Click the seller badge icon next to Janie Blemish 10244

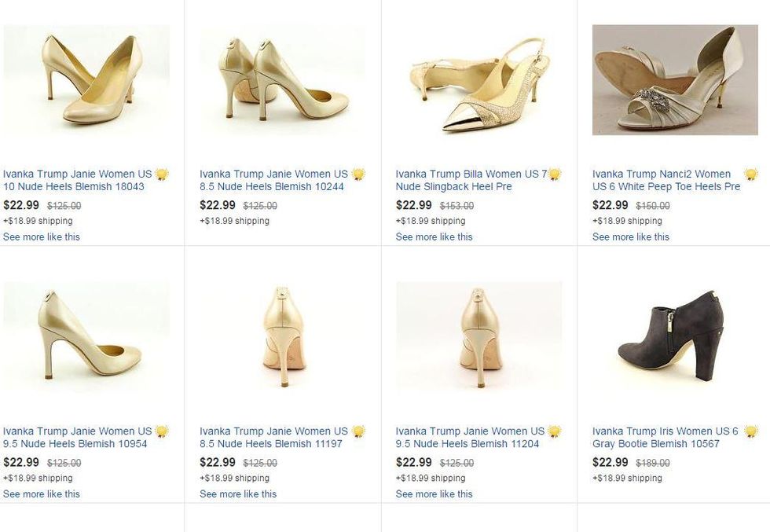pos(358,174)
